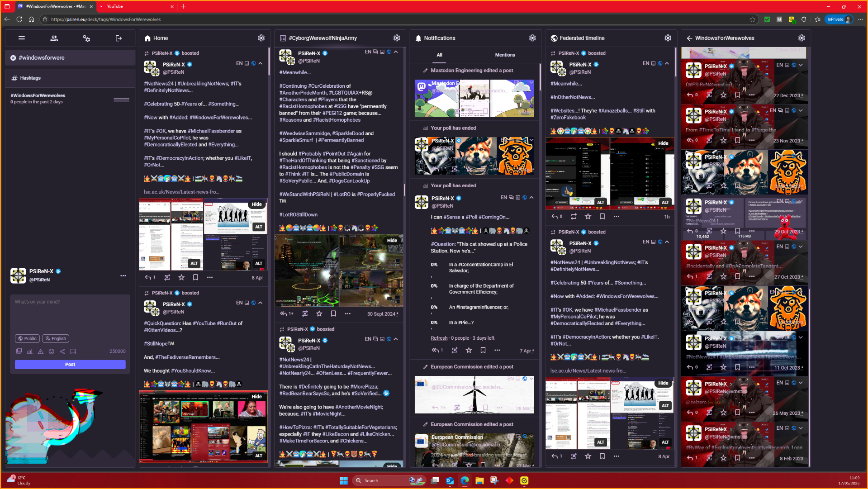Open app preferences via the double-gear icon

86,38
